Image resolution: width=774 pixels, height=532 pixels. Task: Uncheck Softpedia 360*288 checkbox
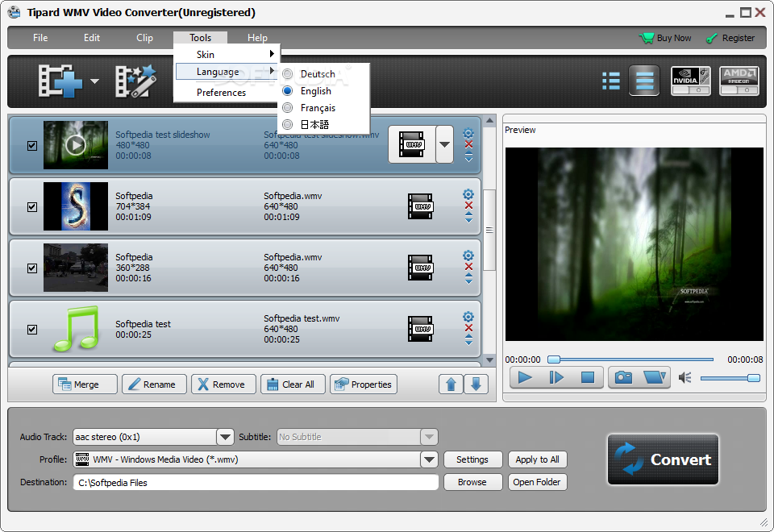[32, 268]
